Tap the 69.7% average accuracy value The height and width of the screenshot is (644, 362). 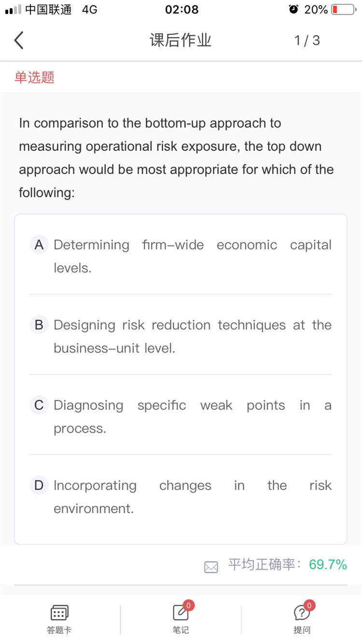[328, 564]
